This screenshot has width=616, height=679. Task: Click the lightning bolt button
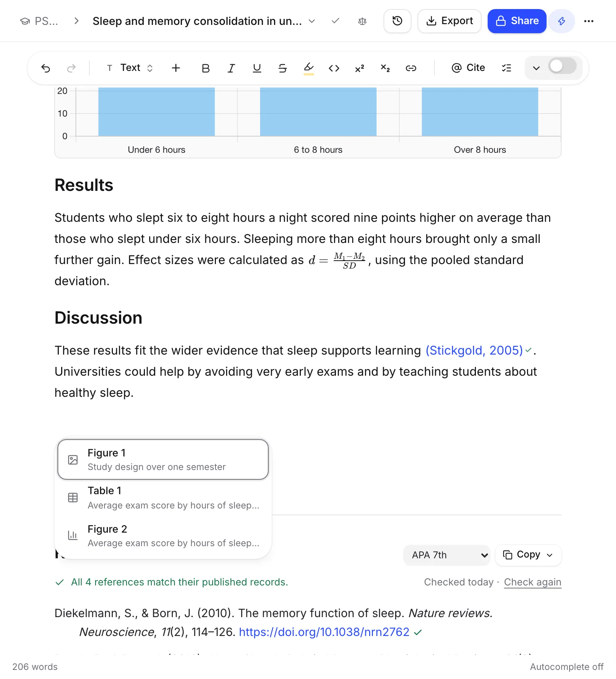562,21
